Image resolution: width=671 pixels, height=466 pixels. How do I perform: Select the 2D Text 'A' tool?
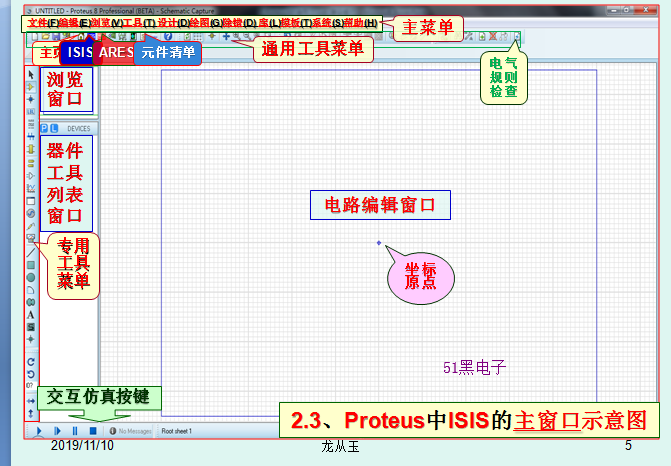point(31,315)
